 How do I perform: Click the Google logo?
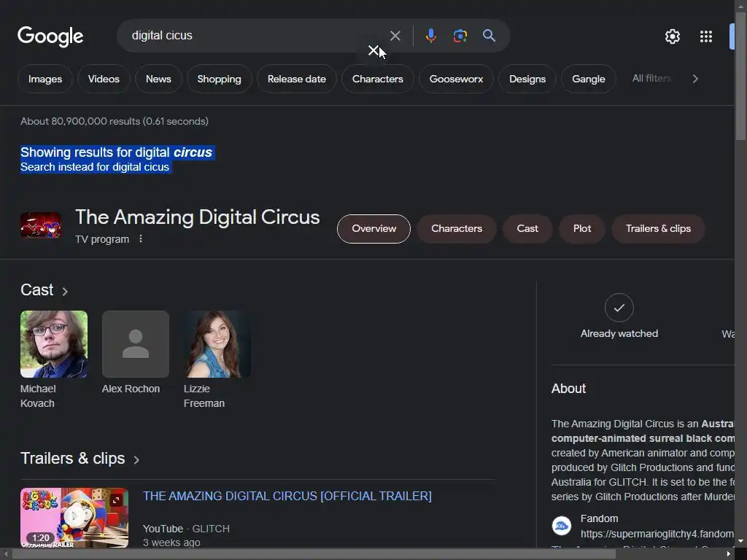50,36
